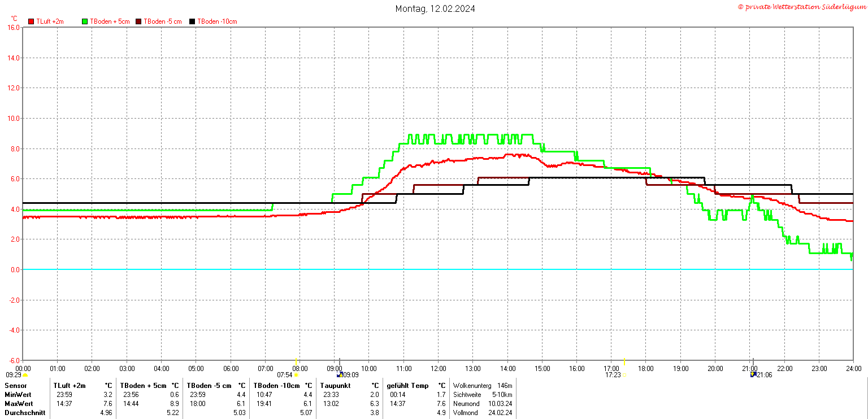Click the Montag, 12.02.2024 chart title
868x419 pixels.
click(x=435, y=8)
